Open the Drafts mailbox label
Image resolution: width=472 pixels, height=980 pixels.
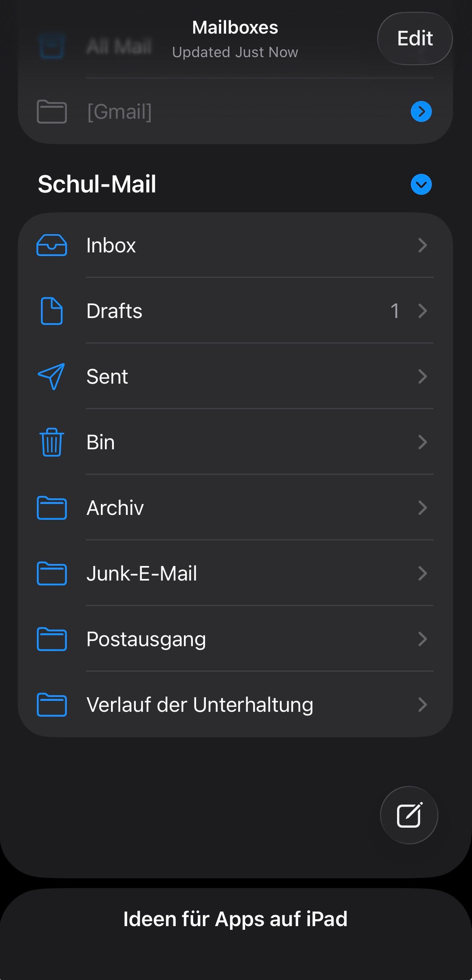click(114, 311)
